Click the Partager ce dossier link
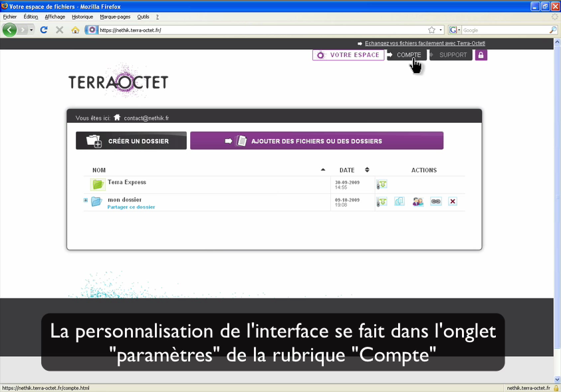This screenshot has width=561, height=392. tap(131, 207)
